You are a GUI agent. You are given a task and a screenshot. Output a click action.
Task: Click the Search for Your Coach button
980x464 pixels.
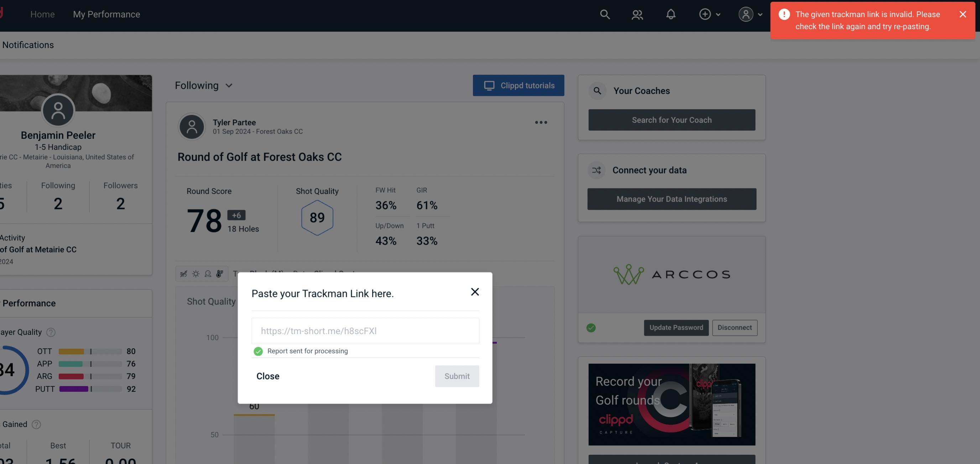pyautogui.click(x=672, y=119)
